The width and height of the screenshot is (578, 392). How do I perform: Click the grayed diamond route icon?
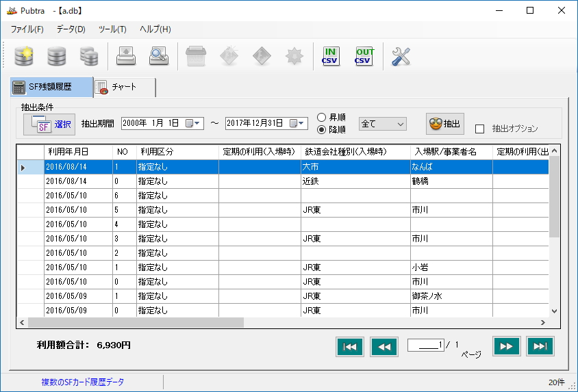[x=262, y=56]
